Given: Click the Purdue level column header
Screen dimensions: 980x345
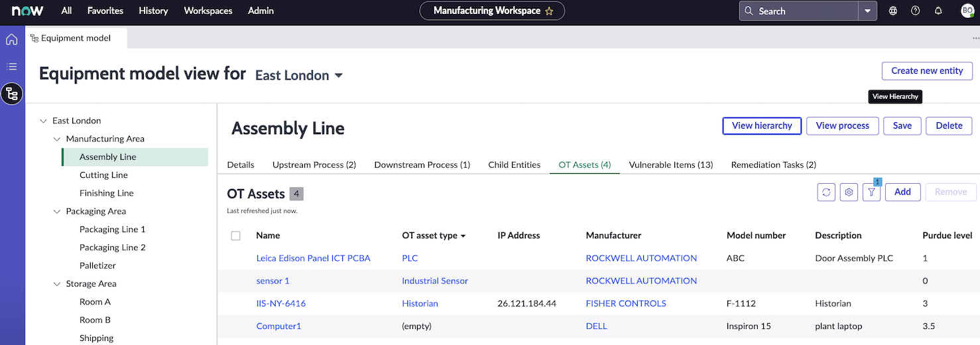Looking at the screenshot, I should 948,236.
